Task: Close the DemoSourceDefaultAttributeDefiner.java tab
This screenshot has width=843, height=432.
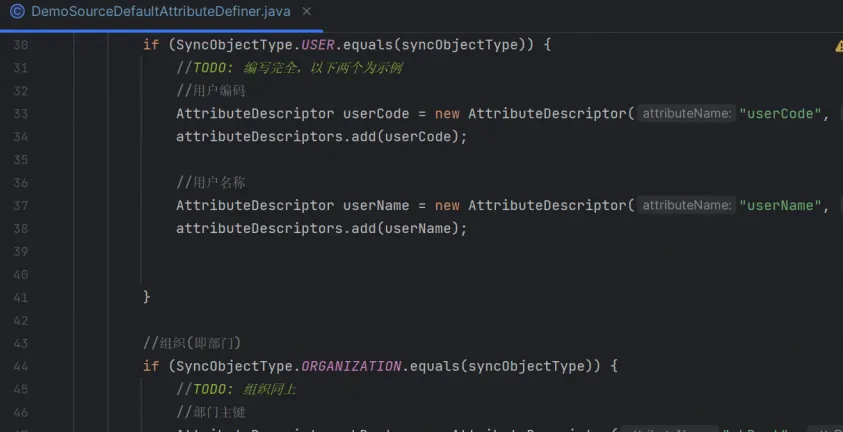Action: (306, 11)
